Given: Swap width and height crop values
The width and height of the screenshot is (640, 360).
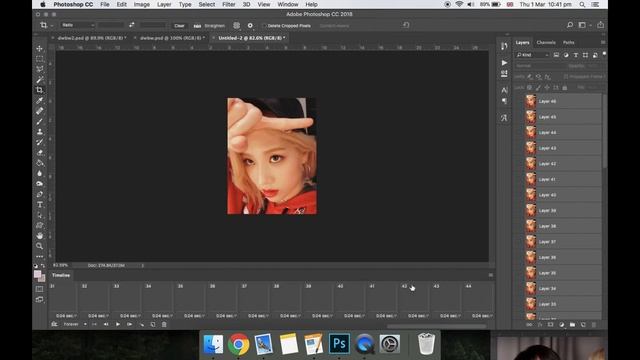Looking at the screenshot, I should pos(131,25).
